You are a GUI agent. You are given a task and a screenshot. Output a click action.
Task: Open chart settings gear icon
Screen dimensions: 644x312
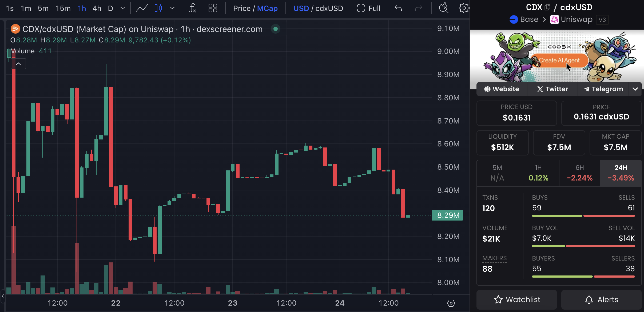[464, 8]
